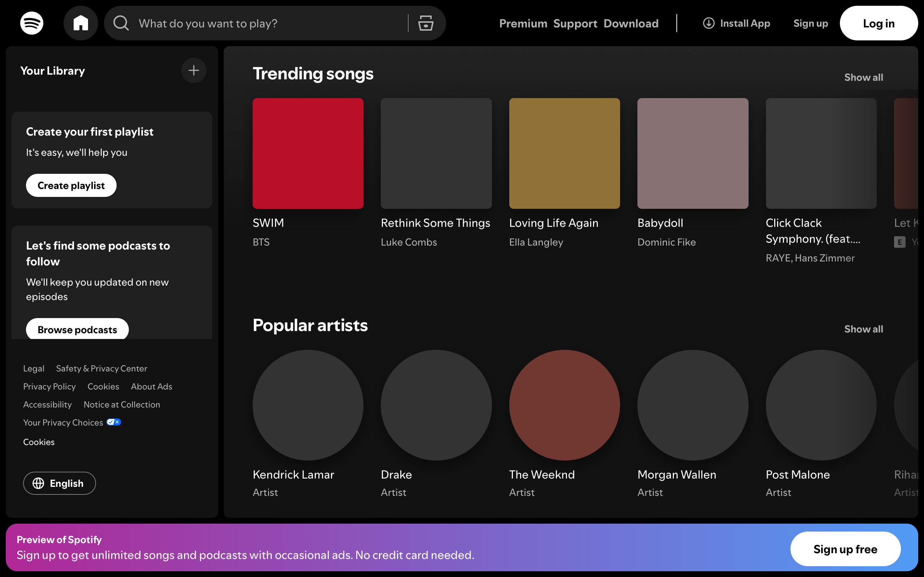This screenshot has height=577, width=924.
Task: Click the Create playlist button
Action: (x=71, y=185)
